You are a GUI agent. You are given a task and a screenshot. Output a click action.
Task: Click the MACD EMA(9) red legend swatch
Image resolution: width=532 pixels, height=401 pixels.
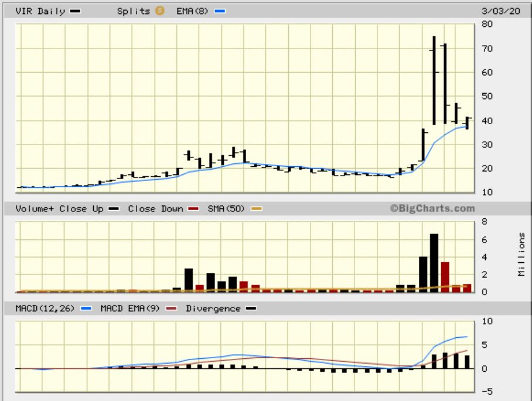172,309
